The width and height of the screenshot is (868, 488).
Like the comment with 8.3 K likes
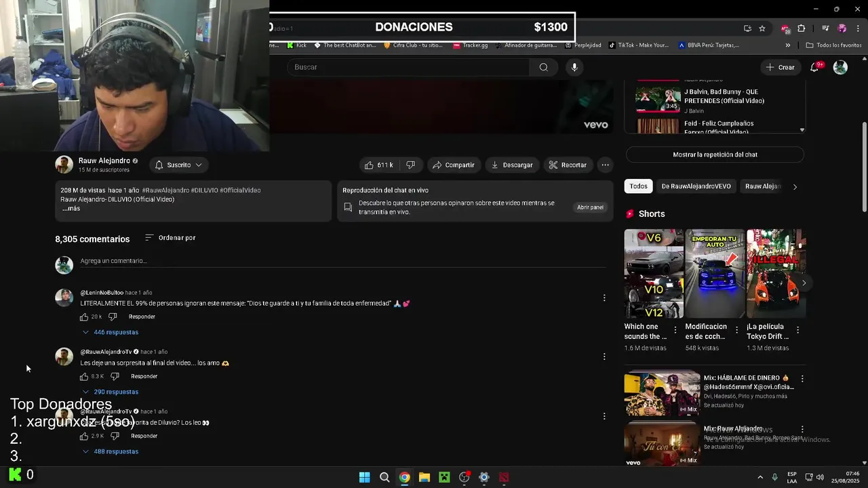(x=84, y=376)
